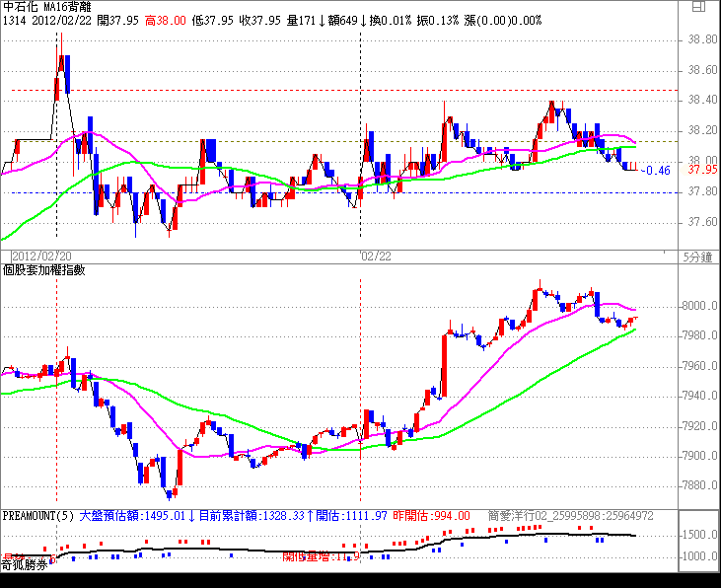Click the 2012/02/20 date marker
Viewport: 721px width, 588px height.
[38, 256]
